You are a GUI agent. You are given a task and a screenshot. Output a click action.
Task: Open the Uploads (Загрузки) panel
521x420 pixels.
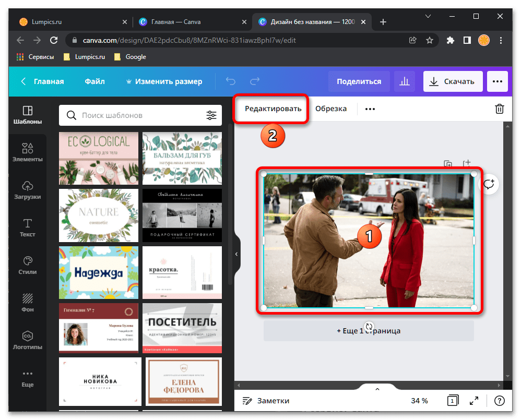click(x=28, y=190)
